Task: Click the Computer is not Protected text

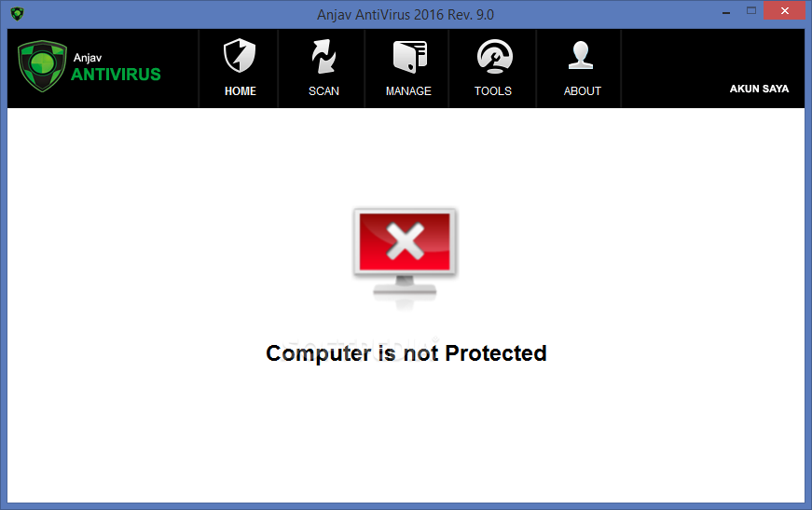Action: [406, 353]
